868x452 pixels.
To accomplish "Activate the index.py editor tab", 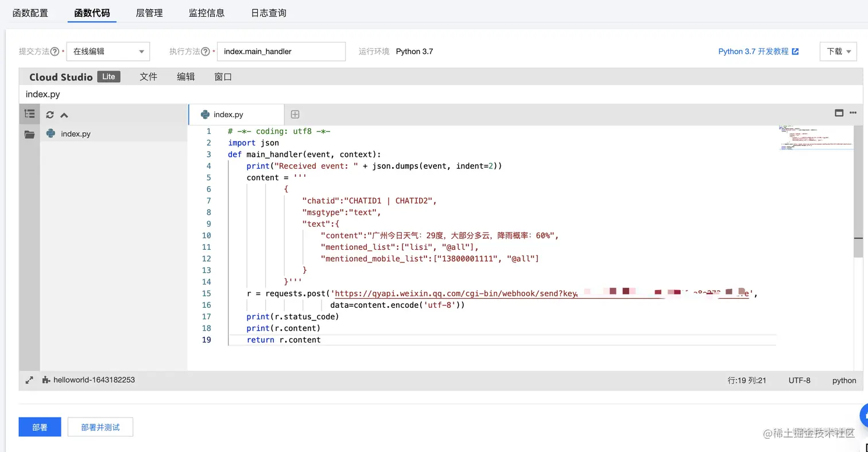I will coord(236,114).
